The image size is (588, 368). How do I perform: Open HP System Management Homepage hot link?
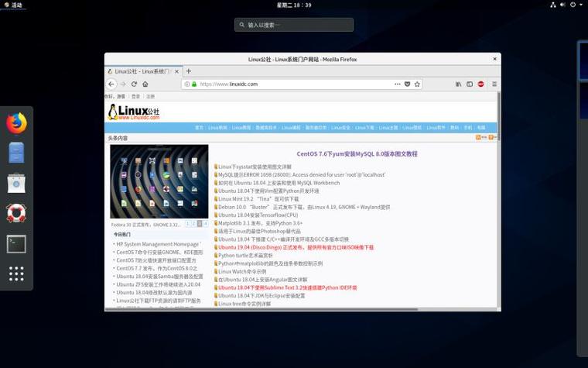tap(159, 244)
